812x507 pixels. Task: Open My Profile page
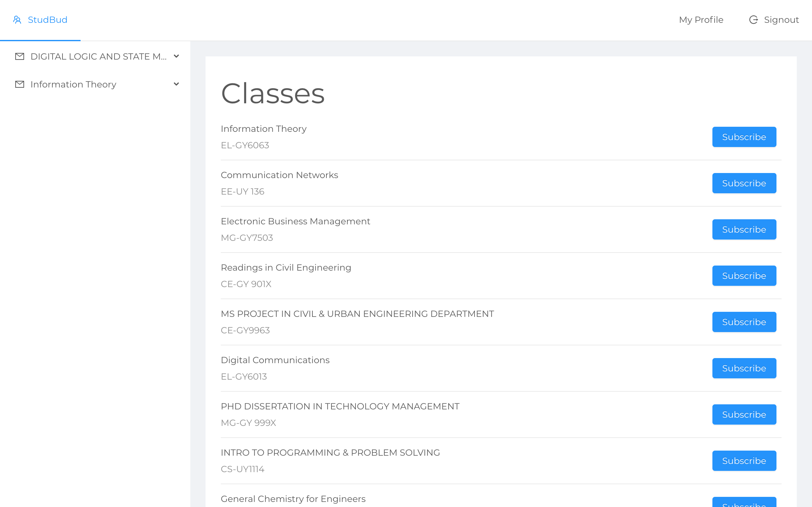[701, 20]
